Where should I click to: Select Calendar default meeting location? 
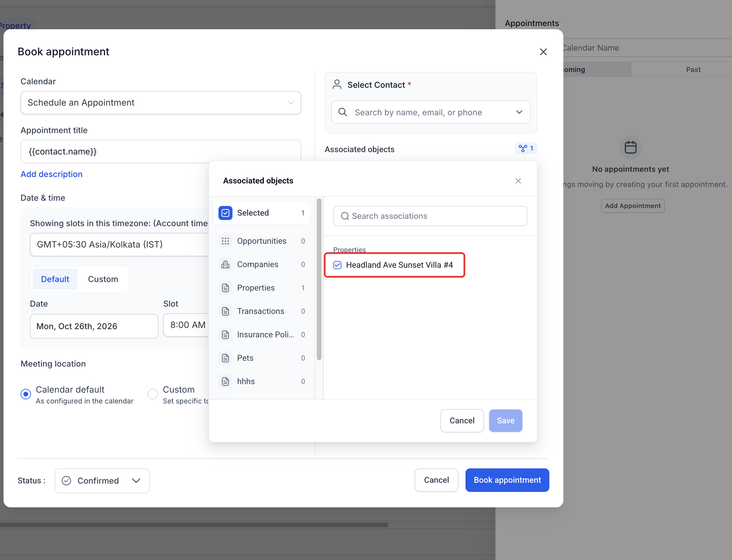point(26,394)
